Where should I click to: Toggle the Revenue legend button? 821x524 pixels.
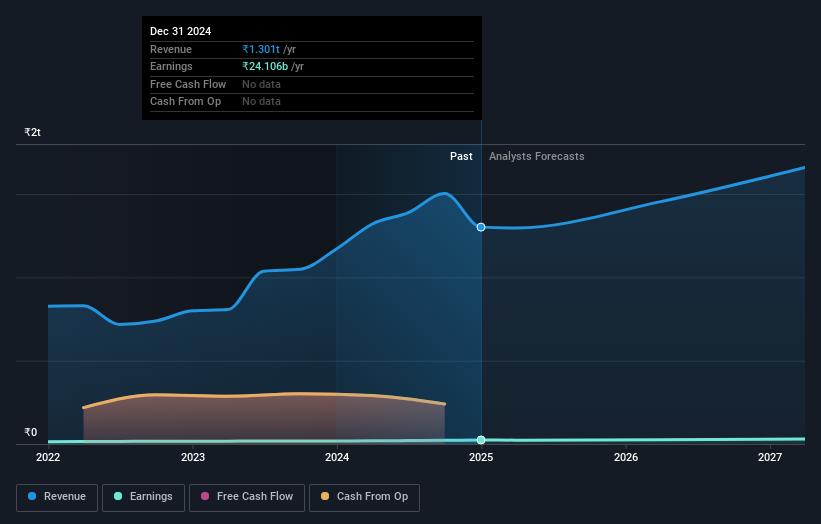57,497
